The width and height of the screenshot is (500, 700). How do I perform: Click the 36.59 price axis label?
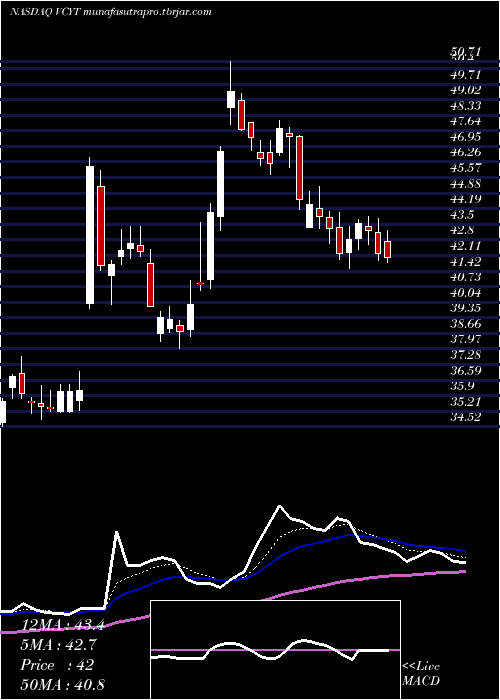click(x=465, y=371)
